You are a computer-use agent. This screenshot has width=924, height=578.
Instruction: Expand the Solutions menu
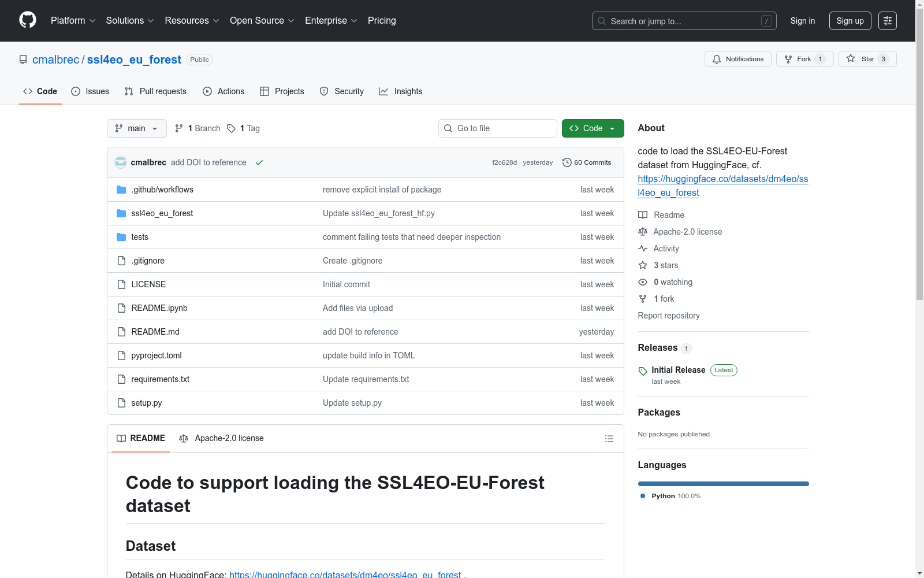(130, 21)
